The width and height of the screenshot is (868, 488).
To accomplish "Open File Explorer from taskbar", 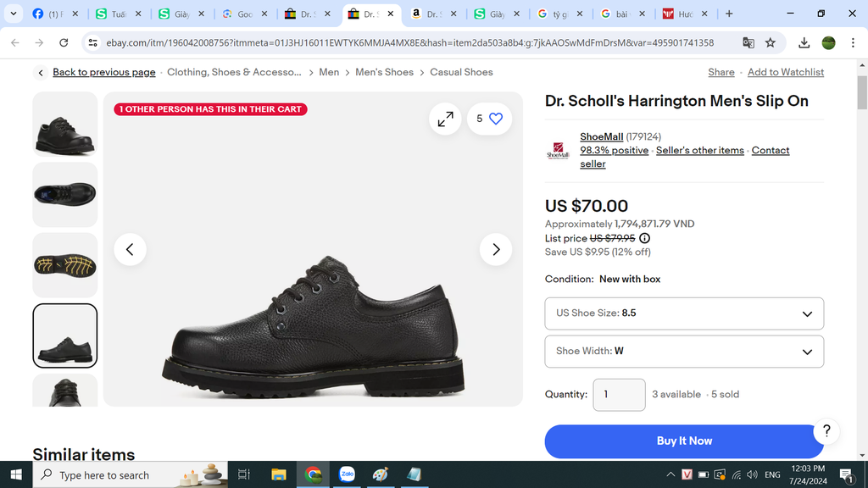I will (x=278, y=474).
